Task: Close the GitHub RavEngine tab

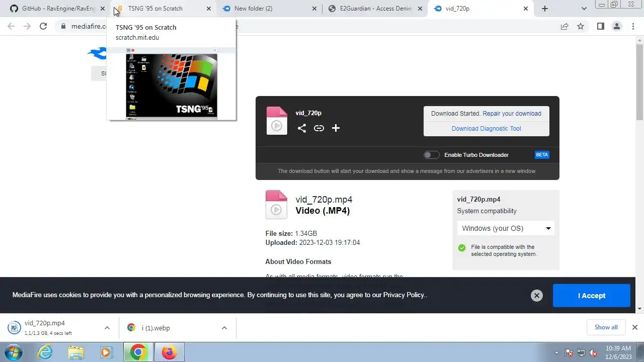Action: click(x=103, y=9)
